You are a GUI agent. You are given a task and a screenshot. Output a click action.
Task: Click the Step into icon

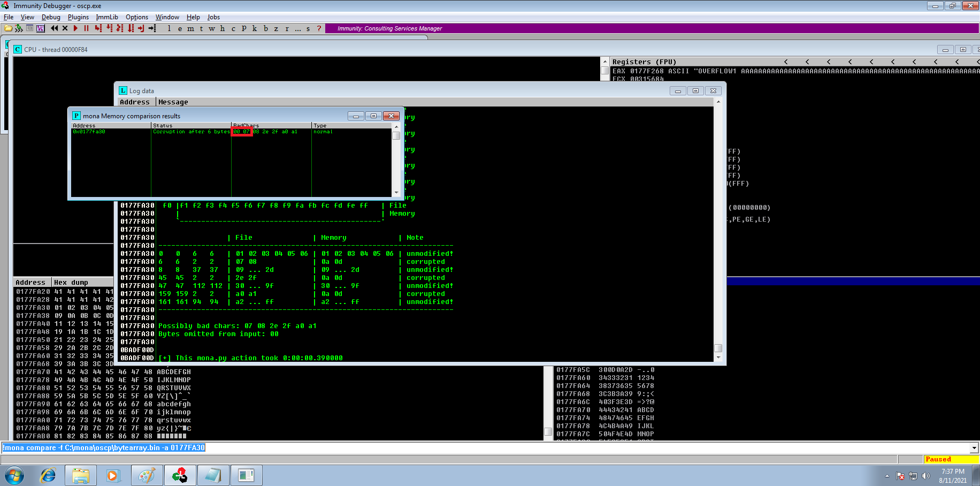click(x=98, y=28)
